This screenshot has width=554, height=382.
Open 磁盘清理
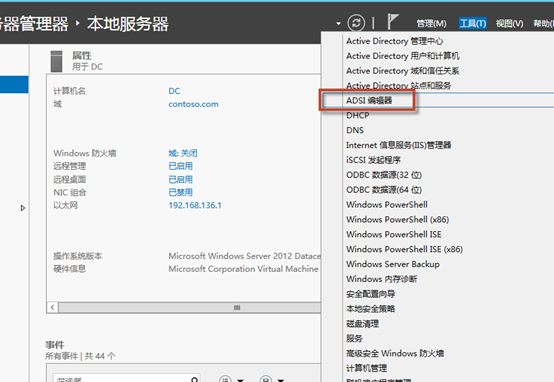[x=363, y=323]
